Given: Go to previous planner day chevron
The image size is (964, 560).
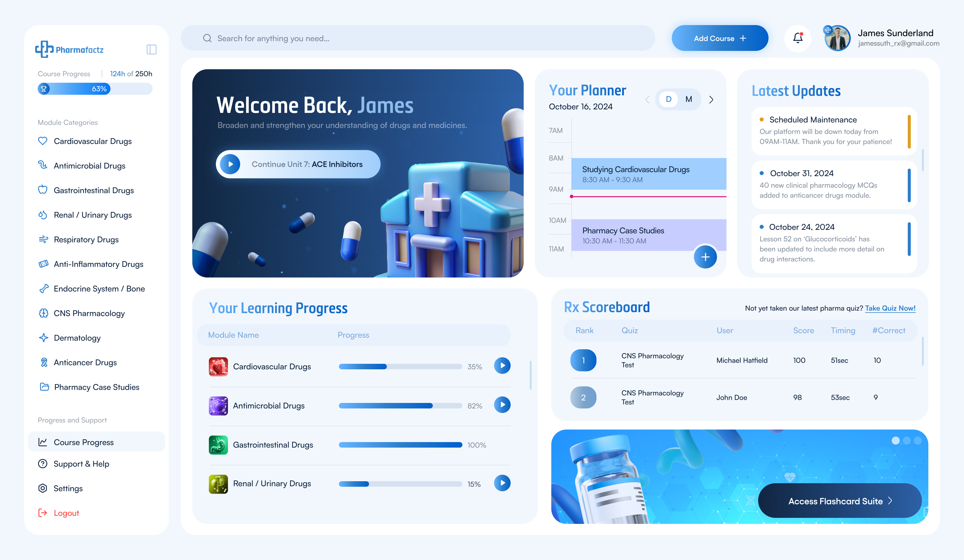Looking at the screenshot, I should 647,100.
